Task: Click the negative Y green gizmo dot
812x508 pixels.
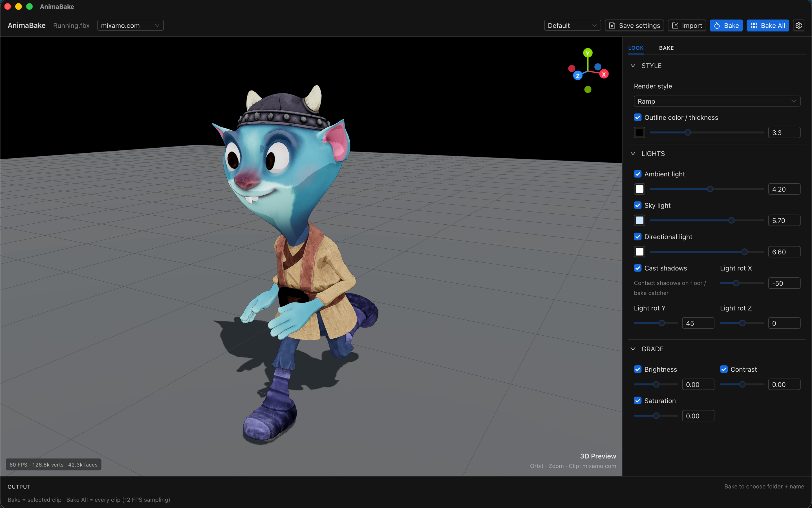Action: coord(588,89)
